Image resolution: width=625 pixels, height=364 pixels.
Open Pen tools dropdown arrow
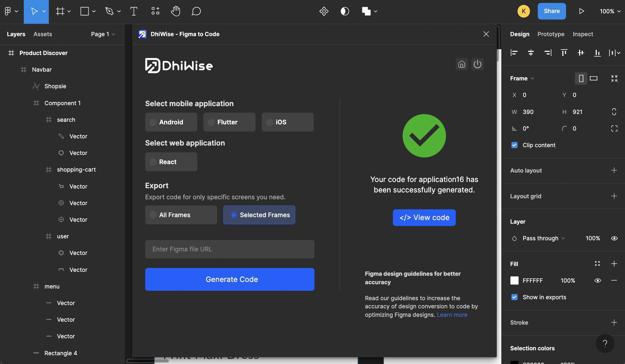point(119,11)
